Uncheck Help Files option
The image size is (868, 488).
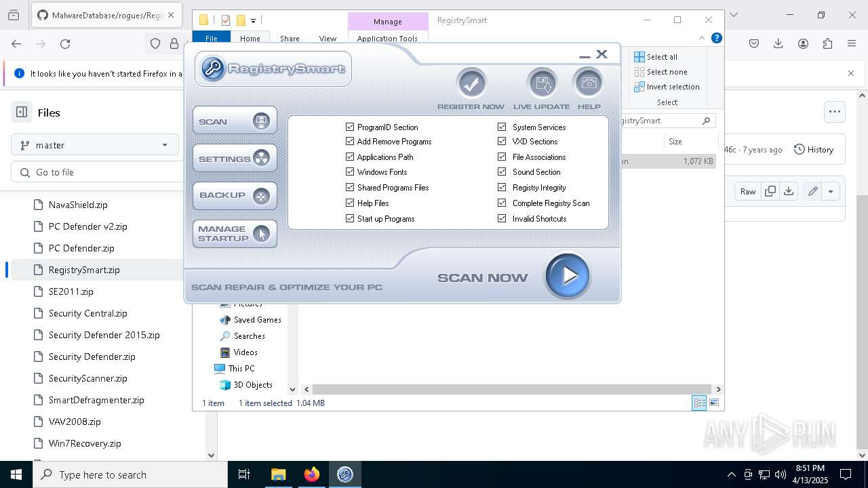(350, 203)
